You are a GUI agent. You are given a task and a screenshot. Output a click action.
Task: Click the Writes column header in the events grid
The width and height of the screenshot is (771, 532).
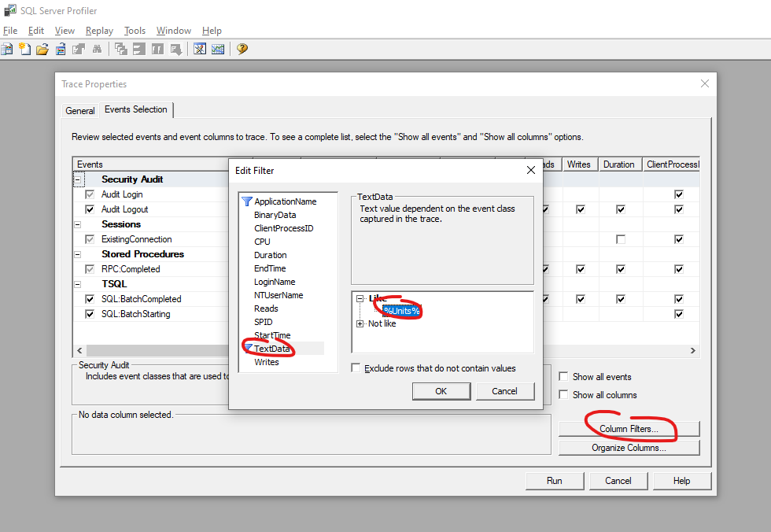579,164
